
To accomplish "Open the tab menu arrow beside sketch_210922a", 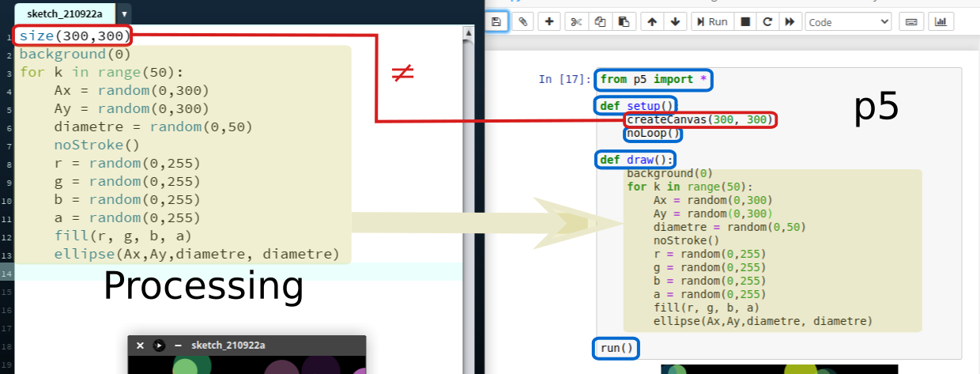I will (125, 13).
